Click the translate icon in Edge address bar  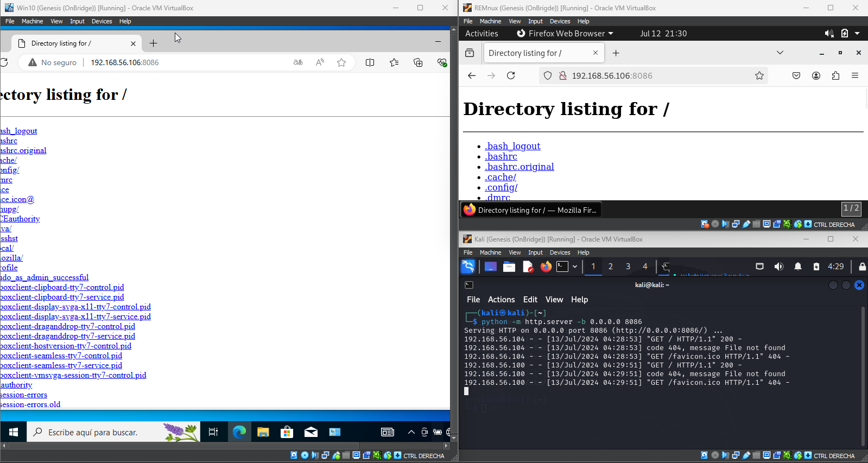click(x=298, y=62)
